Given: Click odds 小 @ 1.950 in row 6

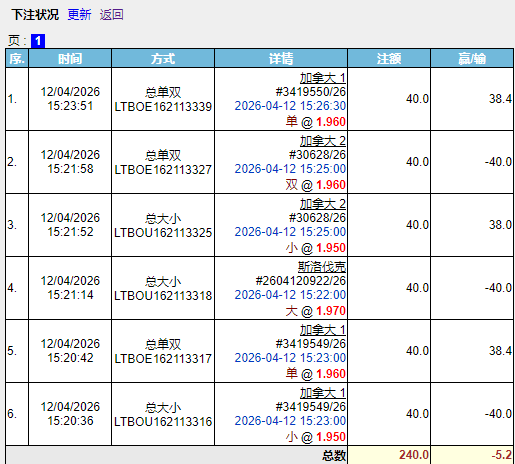Looking at the screenshot, I should tap(316, 437).
